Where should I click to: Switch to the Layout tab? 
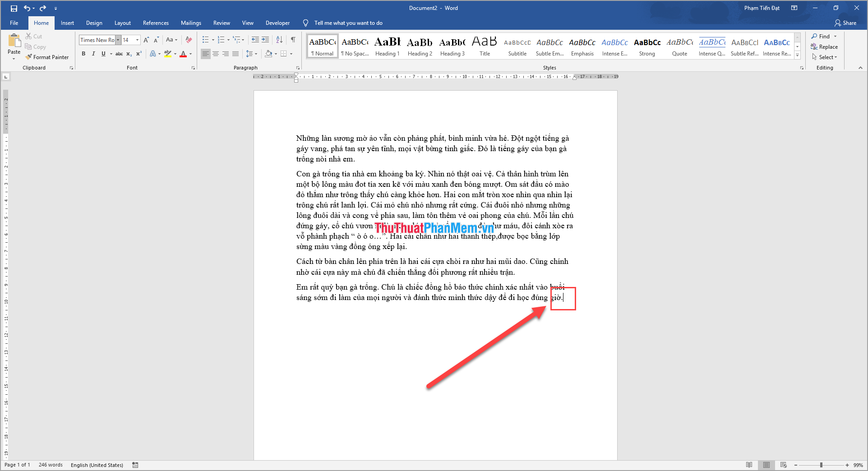pyautogui.click(x=122, y=23)
